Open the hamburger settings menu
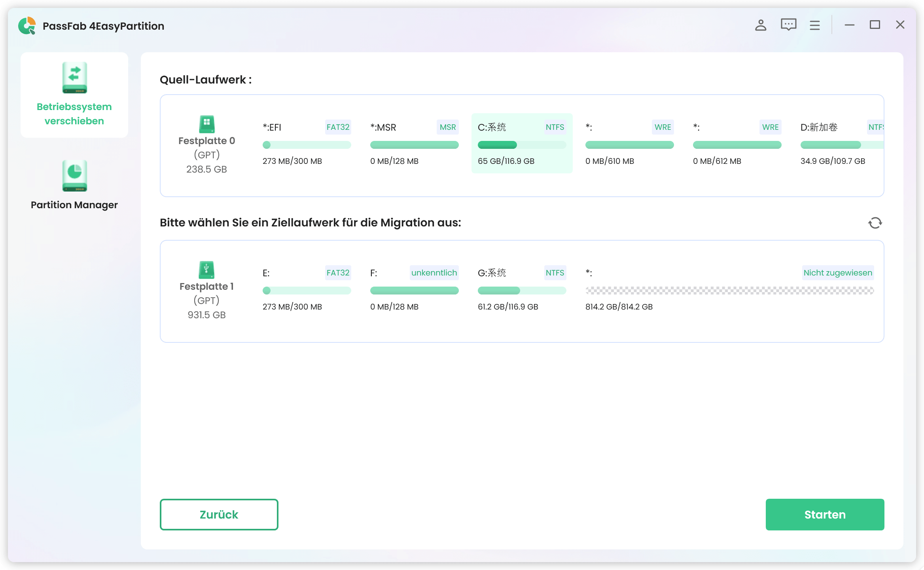Screen dimensions: 924x570 point(814,25)
